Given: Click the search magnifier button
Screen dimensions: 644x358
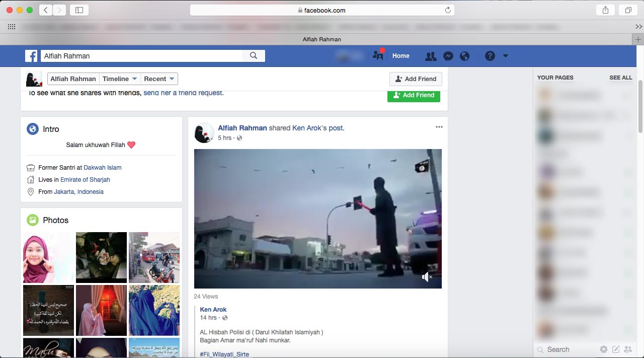Looking at the screenshot, I should coord(254,56).
